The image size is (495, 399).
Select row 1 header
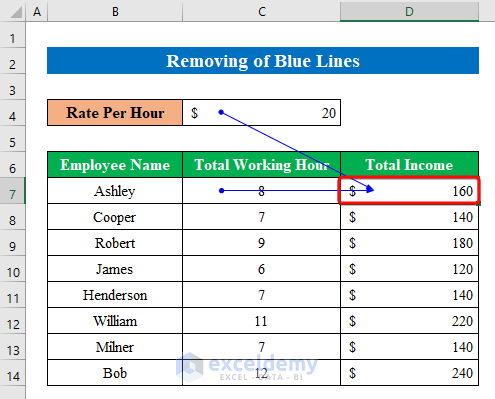point(12,35)
